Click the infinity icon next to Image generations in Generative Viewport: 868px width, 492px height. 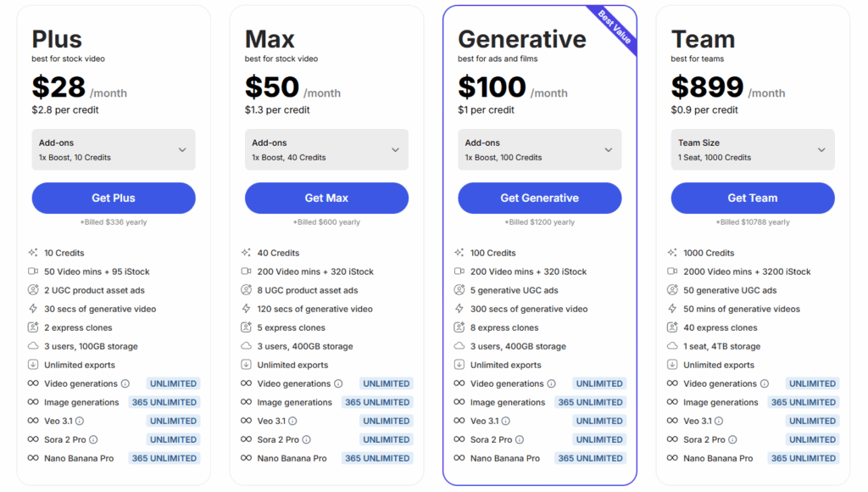[x=460, y=402]
